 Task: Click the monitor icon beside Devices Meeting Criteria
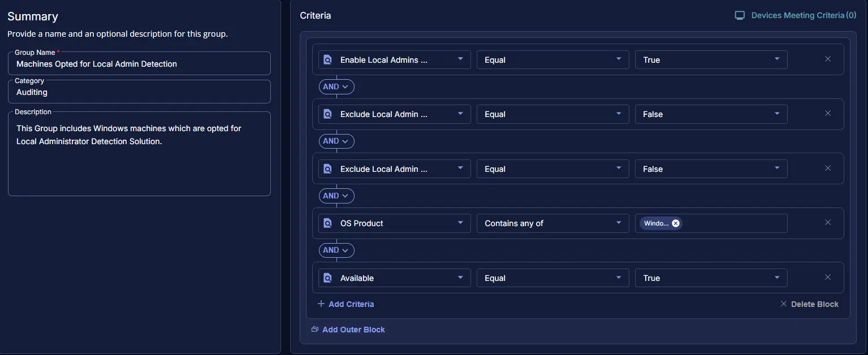click(x=740, y=15)
